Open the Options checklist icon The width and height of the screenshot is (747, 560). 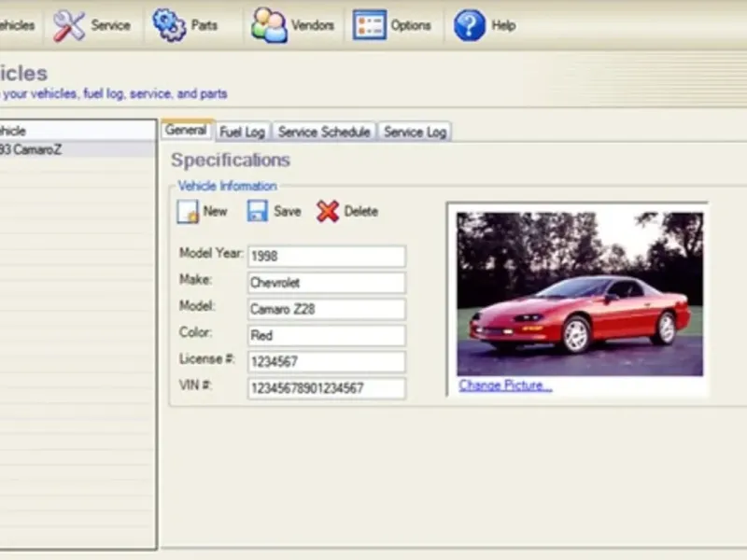(x=370, y=25)
